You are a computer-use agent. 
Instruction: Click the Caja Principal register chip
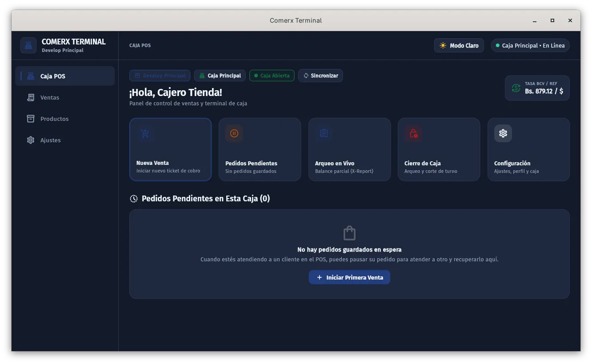point(220,76)
